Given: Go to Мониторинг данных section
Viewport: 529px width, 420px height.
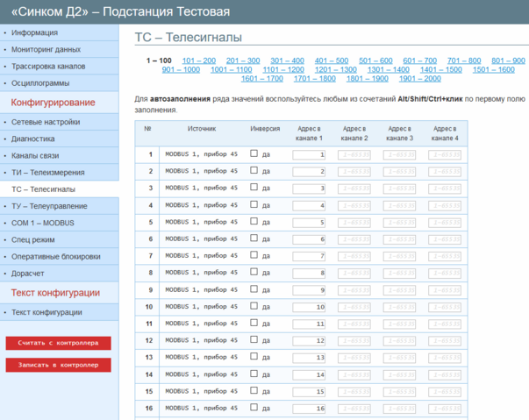Looking at the screenshot, I should (46, 50).
